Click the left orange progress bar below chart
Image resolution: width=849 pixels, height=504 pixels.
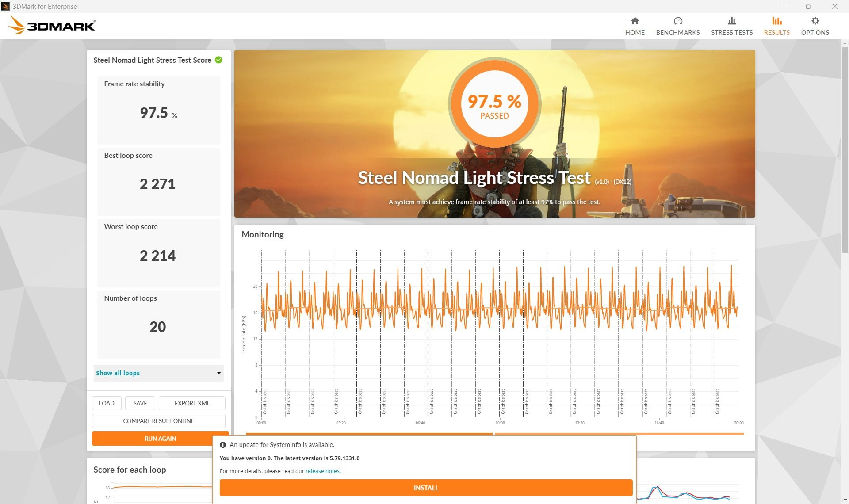[369, 434]
